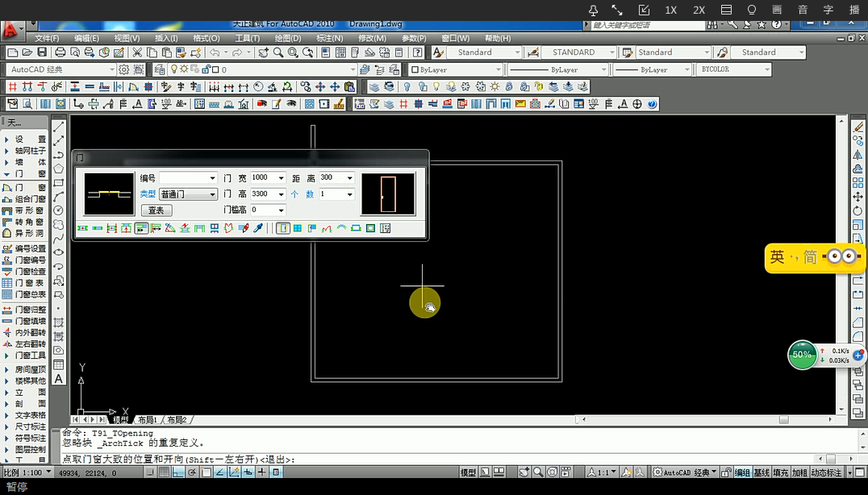This screenshot has height=495, width=868.
Task: Click the Cut scissors icon
Action: 137,52
